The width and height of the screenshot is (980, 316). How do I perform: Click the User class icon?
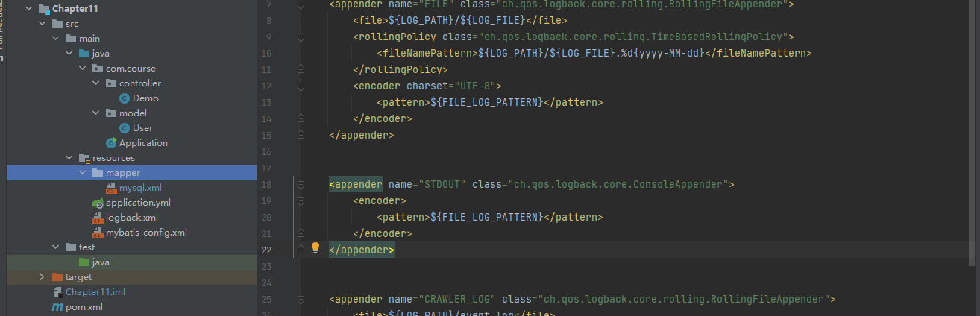pos(125,128)
